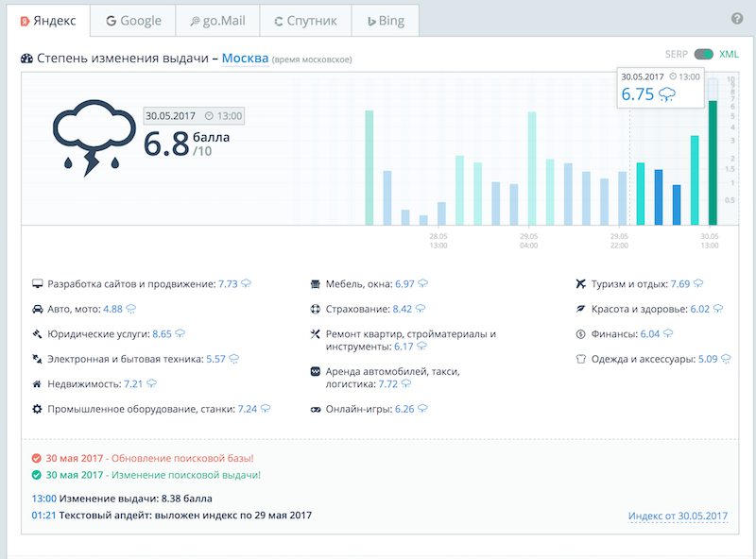Click the tallest dark green chart bar
The width and height of the screenshot is (756, 559).
pyautogui.click(x=713, y=161)
